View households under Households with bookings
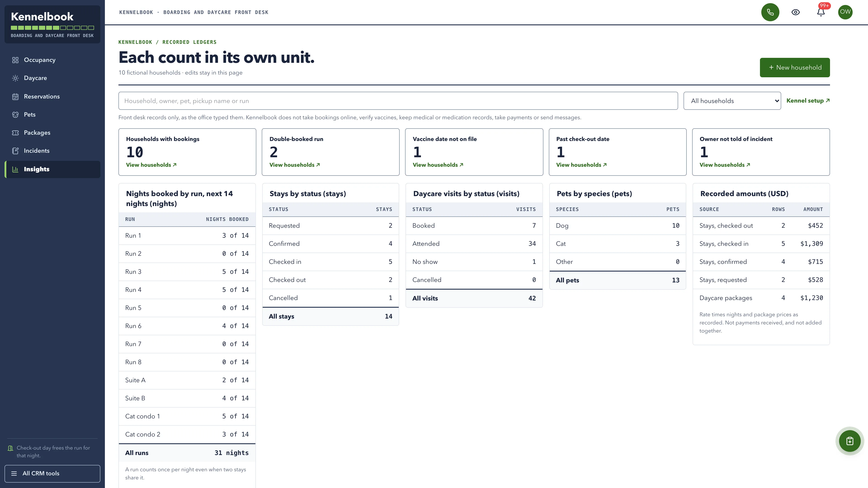The height and width of the screenshot is (488, 868). [x=151, y=165]
